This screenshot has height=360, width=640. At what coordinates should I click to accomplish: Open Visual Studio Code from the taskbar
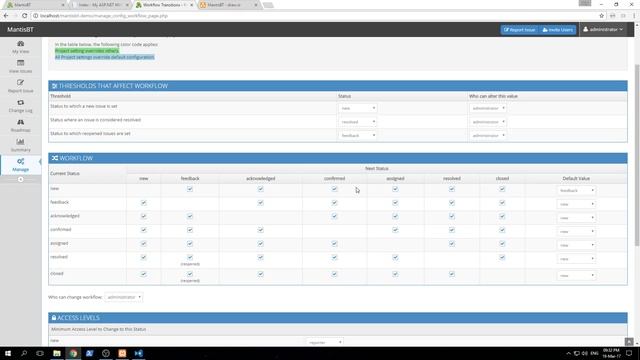pos(138,353)
